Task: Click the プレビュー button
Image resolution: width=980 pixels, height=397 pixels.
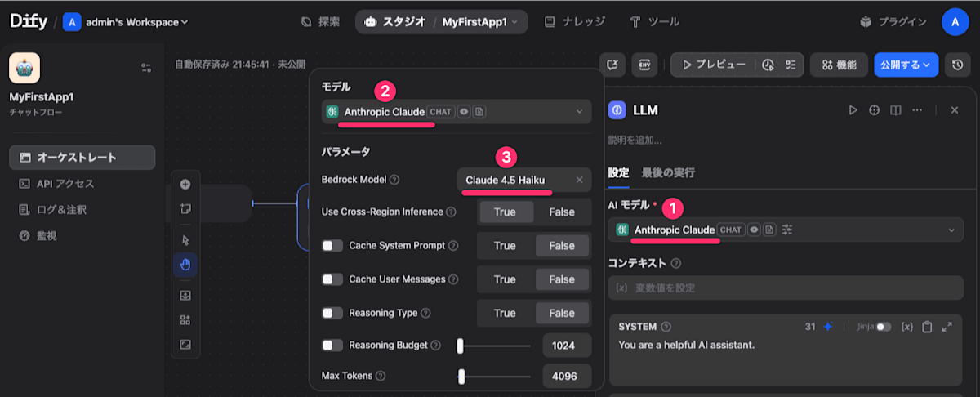Action: click(x=713, y=65)
